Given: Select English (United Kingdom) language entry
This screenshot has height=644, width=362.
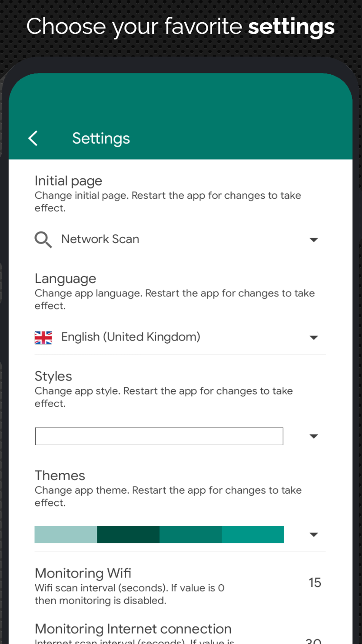Looking at the screenshot, I should pyautogui.click(x=131, y=337).
